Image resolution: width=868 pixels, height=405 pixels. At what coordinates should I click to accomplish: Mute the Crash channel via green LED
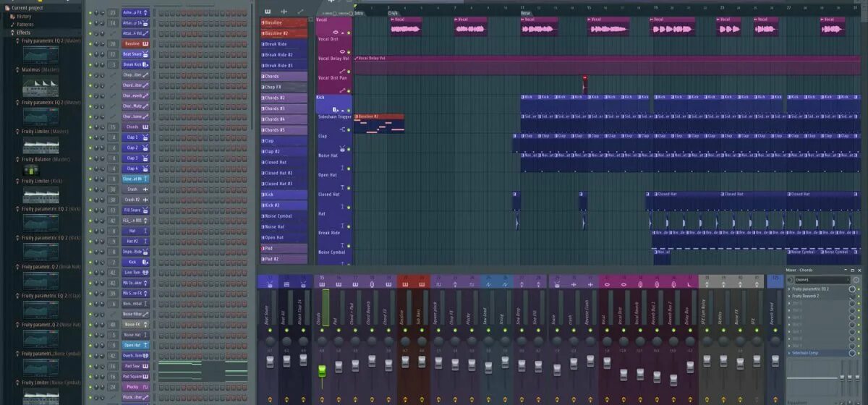(x=90, y=189)
